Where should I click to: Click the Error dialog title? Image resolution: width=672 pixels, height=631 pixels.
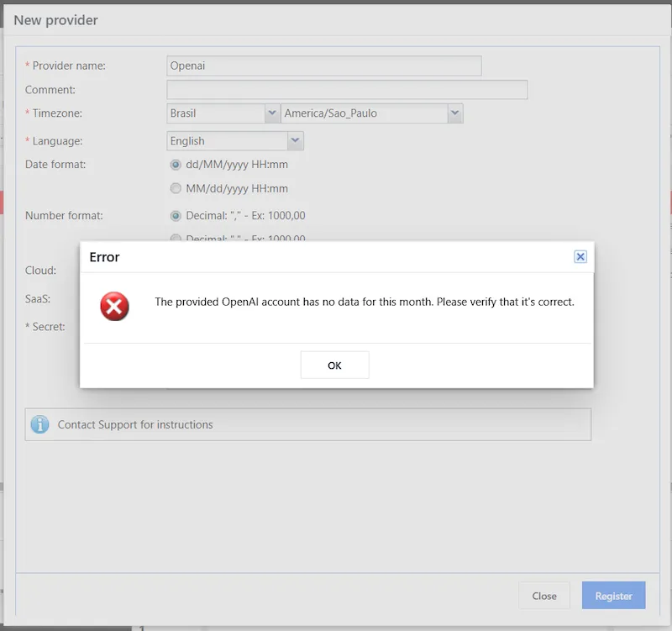(x=104, y=257)
